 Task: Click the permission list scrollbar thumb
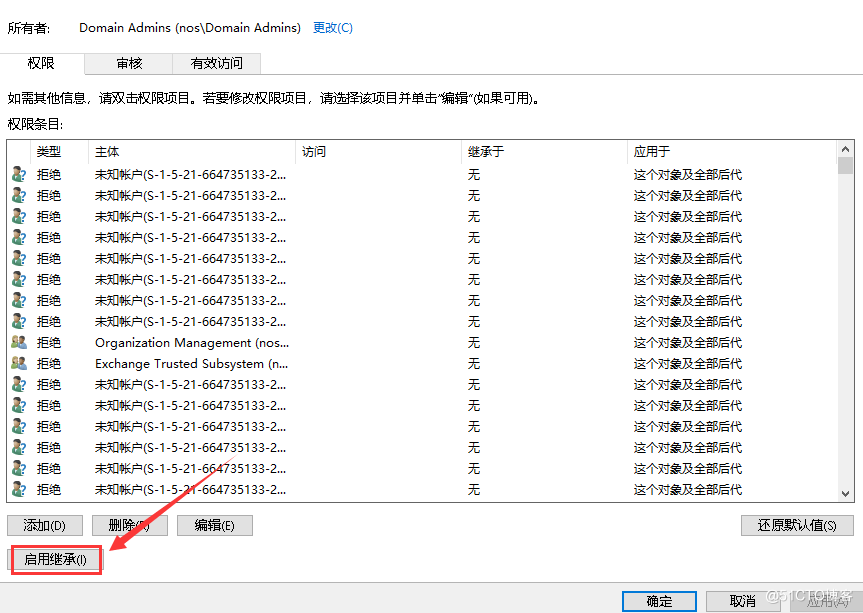[845, 166]
